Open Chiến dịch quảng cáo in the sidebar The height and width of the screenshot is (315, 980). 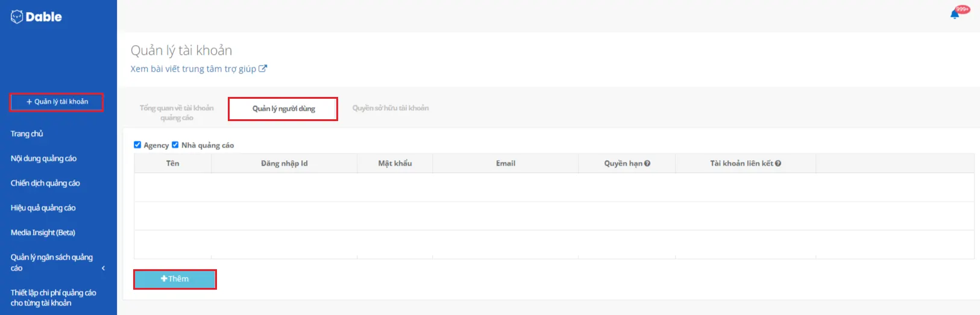[45, 183]
